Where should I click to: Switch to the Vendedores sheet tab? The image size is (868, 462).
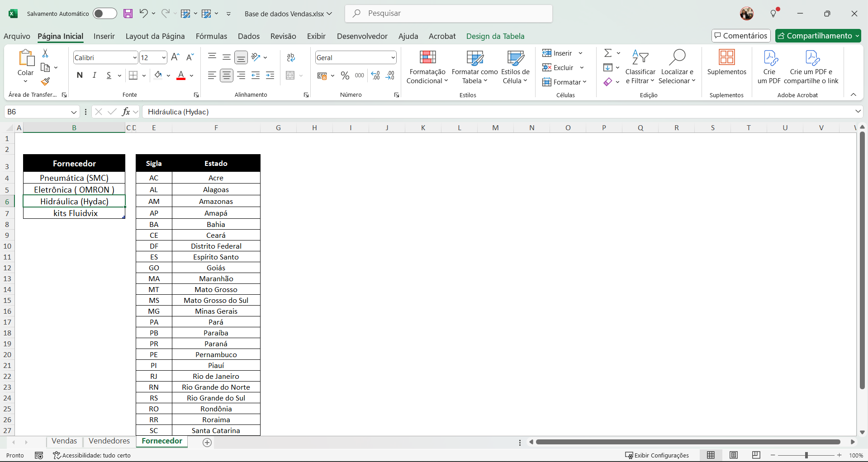tap(109, 441)
